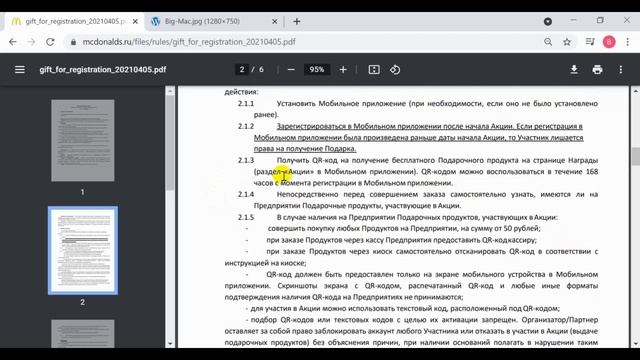Click document scrollbar up arrow
640x360 pixels.
pos(635,91)
